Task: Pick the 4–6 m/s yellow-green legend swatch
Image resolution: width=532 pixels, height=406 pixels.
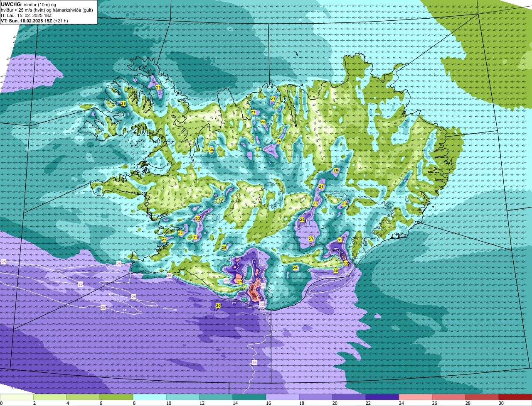Action: [x=83, y=397]
